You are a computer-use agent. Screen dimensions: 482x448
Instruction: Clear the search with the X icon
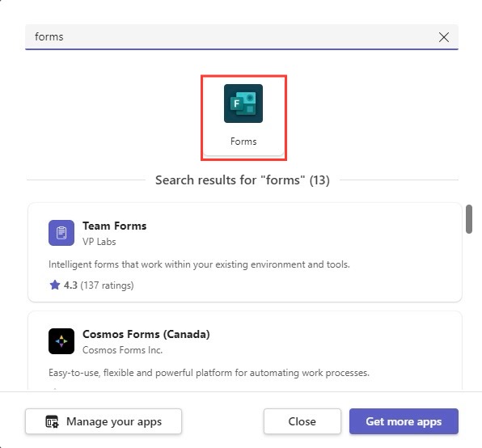pos(443,37)
